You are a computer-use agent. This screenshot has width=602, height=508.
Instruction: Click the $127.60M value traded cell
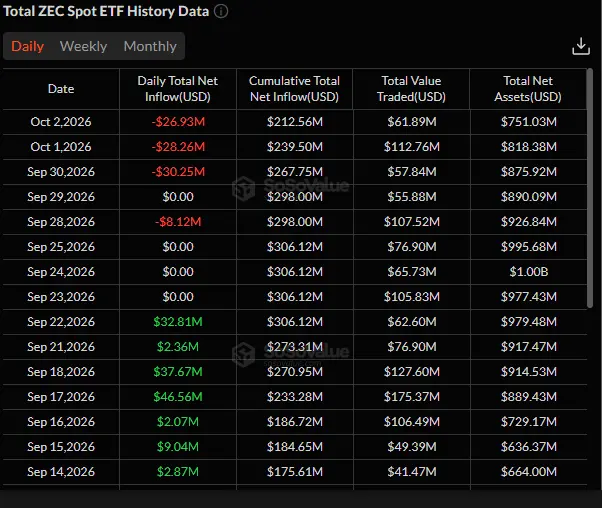412,371
